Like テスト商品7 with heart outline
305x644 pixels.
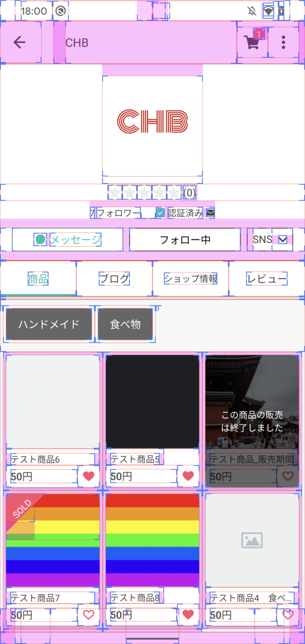[x=89, y=615]
